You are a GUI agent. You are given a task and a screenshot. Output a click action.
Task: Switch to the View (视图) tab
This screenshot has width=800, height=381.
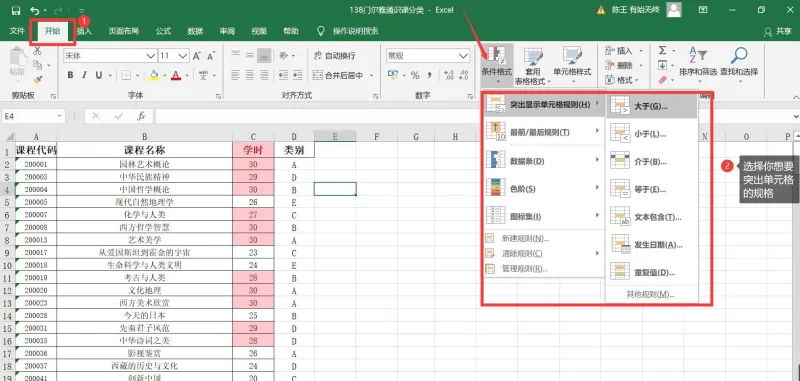pyautogui.click(x=259, y=31)
